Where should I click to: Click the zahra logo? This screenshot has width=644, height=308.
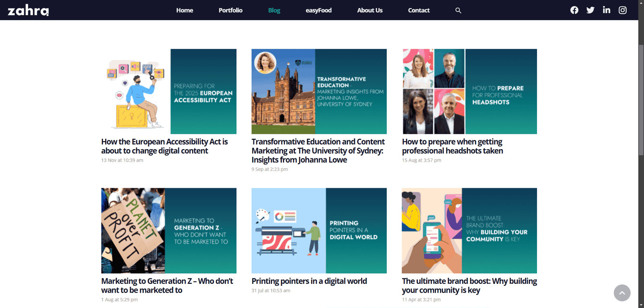(x=28, y=10)
